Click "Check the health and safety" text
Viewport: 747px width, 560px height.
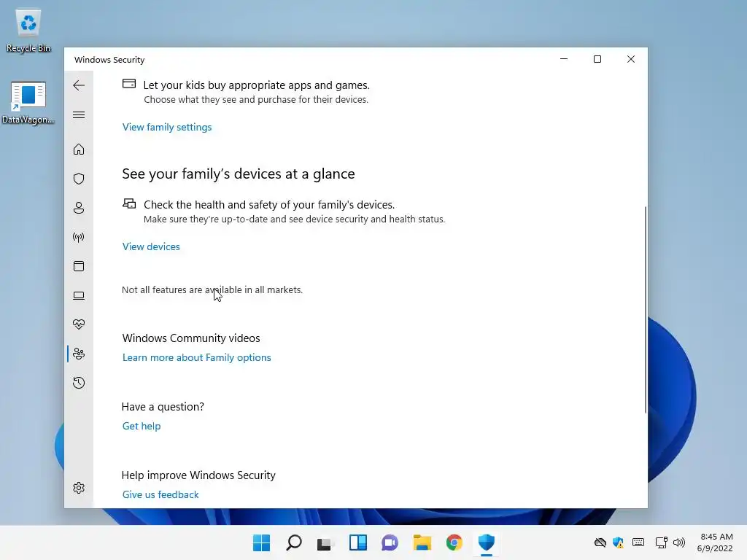point(269,205)
